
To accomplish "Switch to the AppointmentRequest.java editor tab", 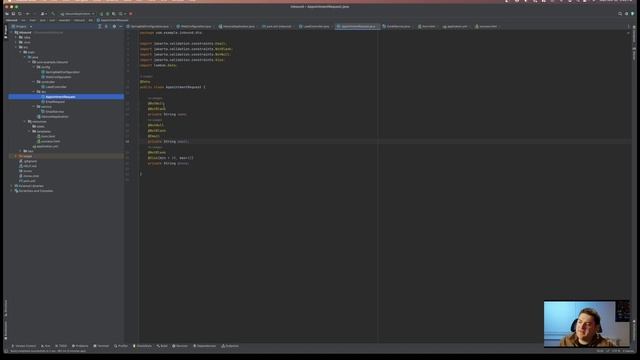I will tap(358, 27).
